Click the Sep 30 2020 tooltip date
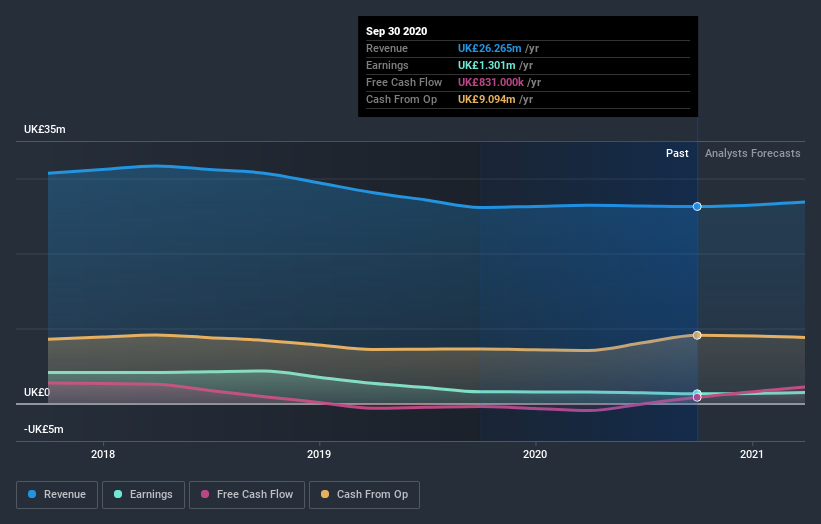Image resolution: width=821 pixels, height=524 pixels. (396, 31)
